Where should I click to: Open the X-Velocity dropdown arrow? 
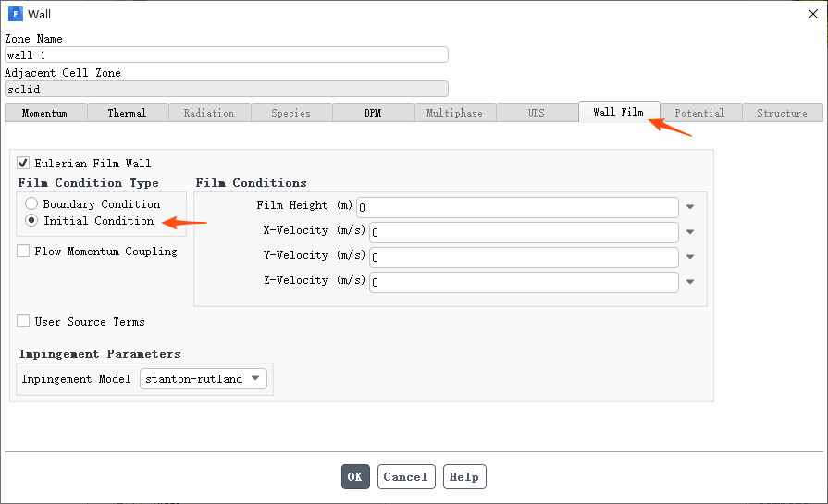pos(690,232)
